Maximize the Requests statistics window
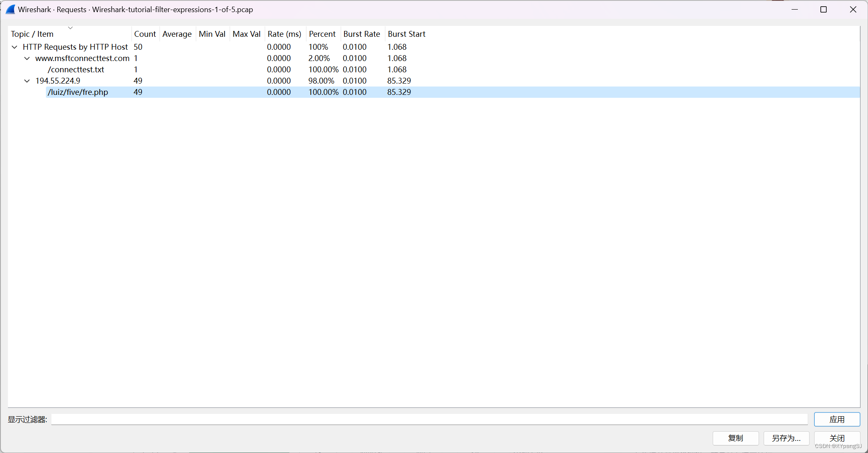This screenshot has height=453, width=868. click(824, 10)
